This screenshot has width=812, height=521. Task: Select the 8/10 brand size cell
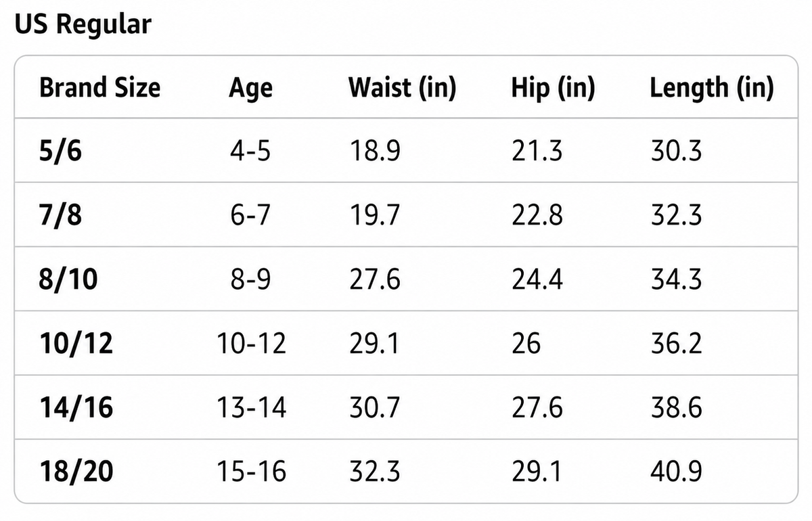[68, 279]
